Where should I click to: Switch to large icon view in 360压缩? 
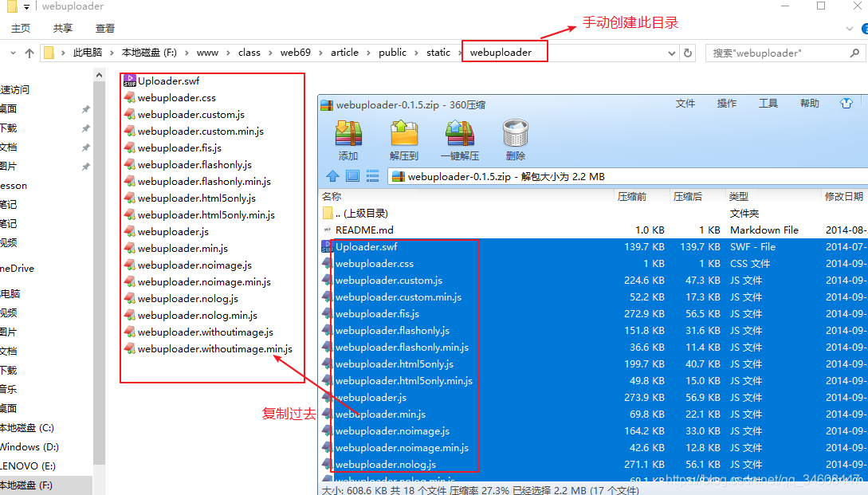(x=352, y=176)
